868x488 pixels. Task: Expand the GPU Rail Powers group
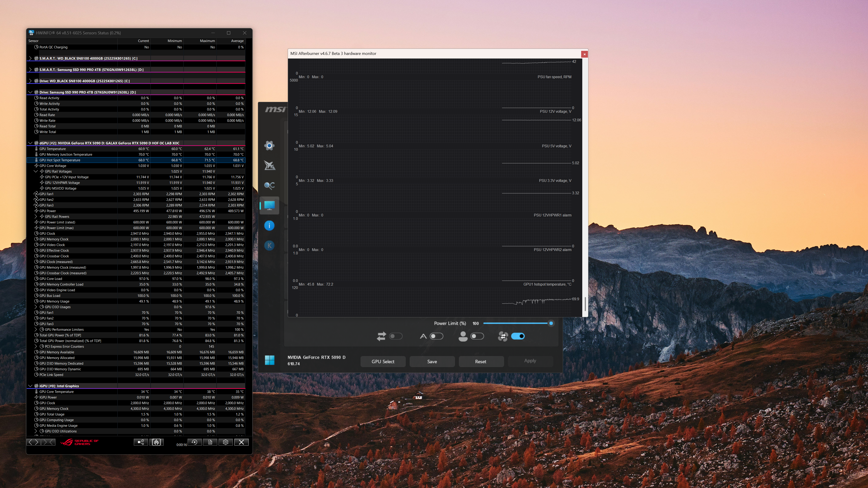tap(36, 217)
